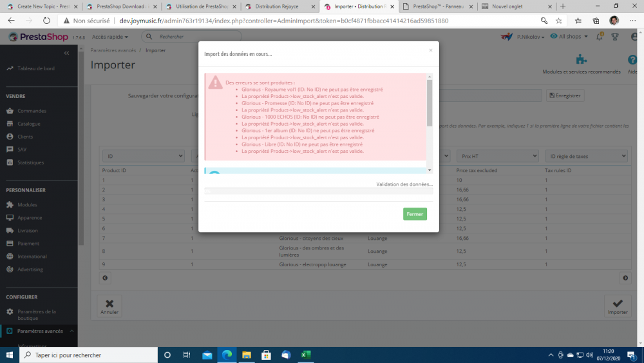The width and height of the screenshot is (644, 363).
Task: Open Excel from taskbar
Action: pyautogui.click(x=305, y=355)
